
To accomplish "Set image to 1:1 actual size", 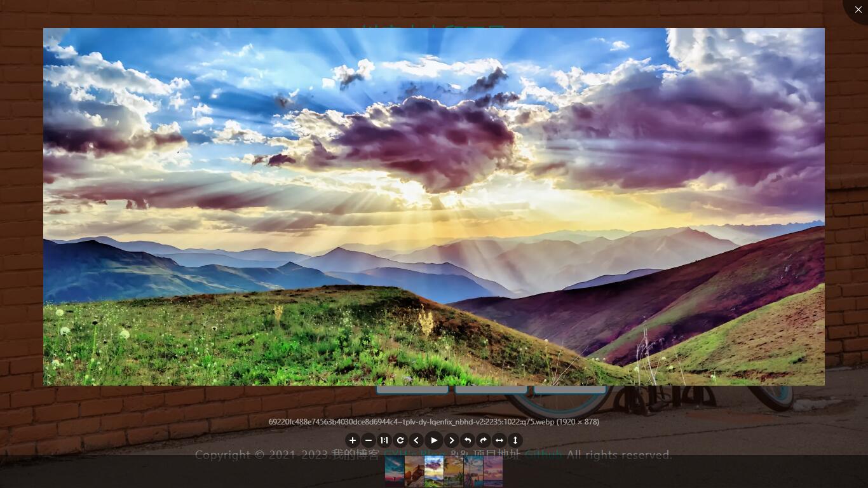I will [x=384, y=440].
